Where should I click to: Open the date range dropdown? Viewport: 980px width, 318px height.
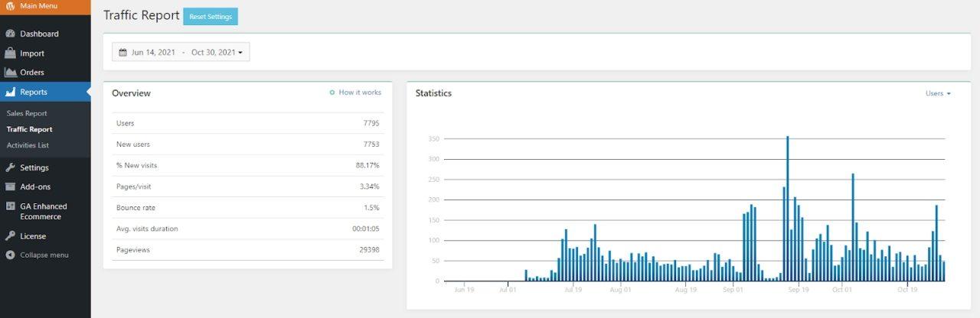pyautogui.click(x=181, y=52)
